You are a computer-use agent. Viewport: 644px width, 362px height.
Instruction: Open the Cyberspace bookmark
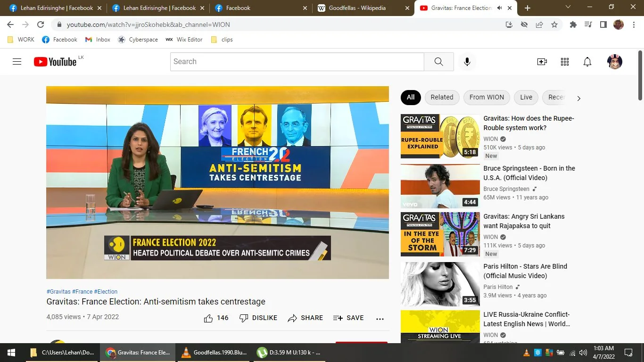pyautogui.click(x=138, y=40)
